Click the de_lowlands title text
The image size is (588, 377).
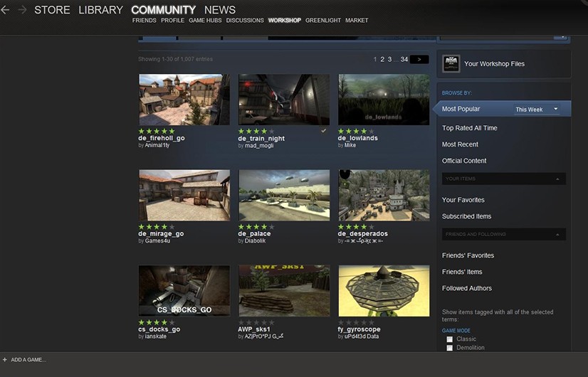(x=358, y=138)
